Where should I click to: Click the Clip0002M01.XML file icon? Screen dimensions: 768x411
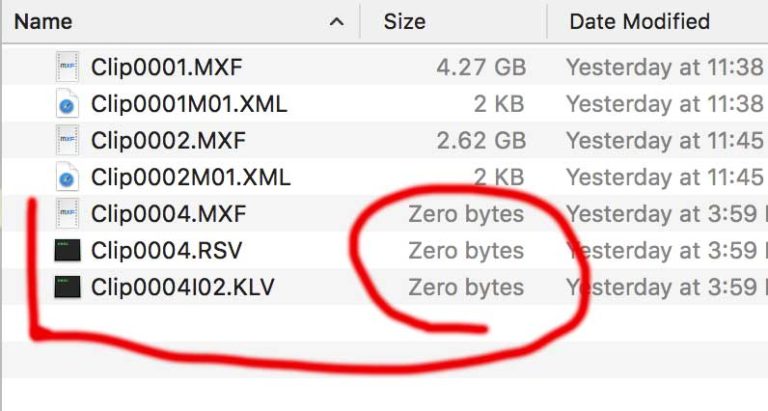67,178
